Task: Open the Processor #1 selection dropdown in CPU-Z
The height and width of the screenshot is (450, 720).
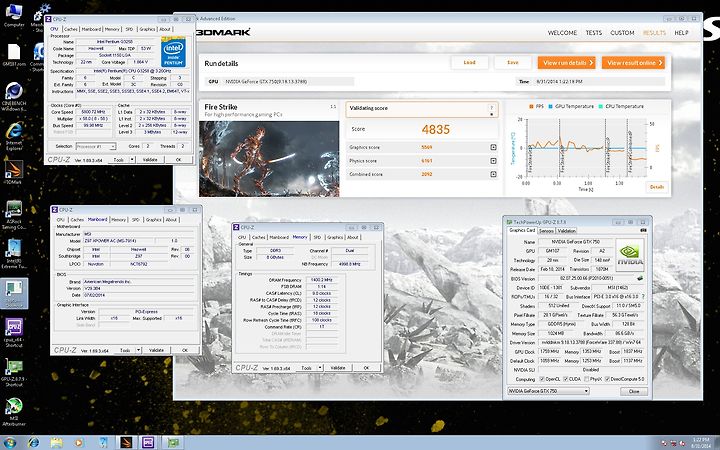Action: coord(96,146)
